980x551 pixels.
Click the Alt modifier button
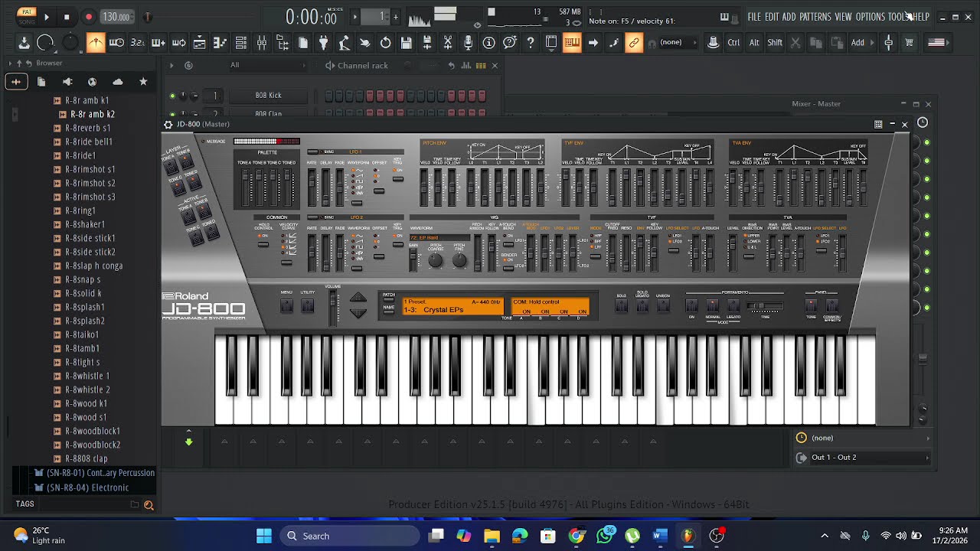[754, 43]
